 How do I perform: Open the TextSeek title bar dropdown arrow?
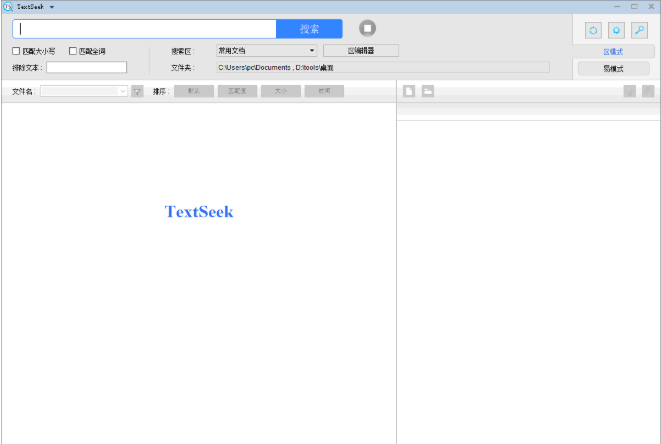pos(52,7)
